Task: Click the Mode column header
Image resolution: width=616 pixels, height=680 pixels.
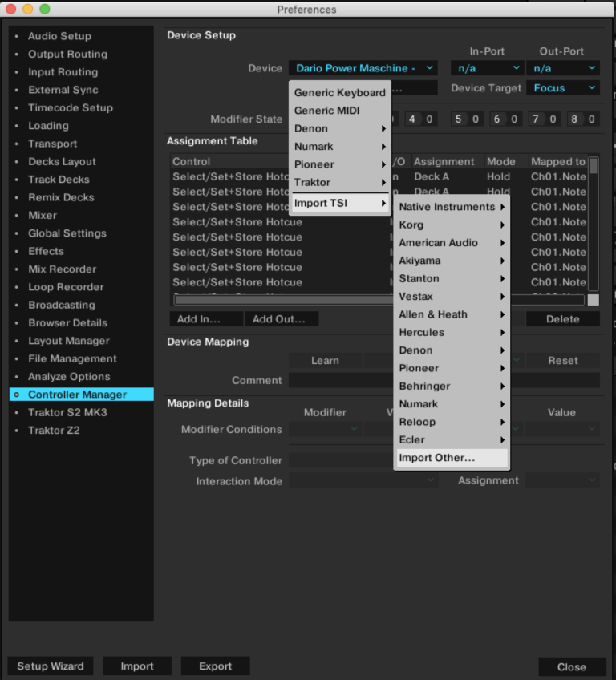Action: click(501, 162)
